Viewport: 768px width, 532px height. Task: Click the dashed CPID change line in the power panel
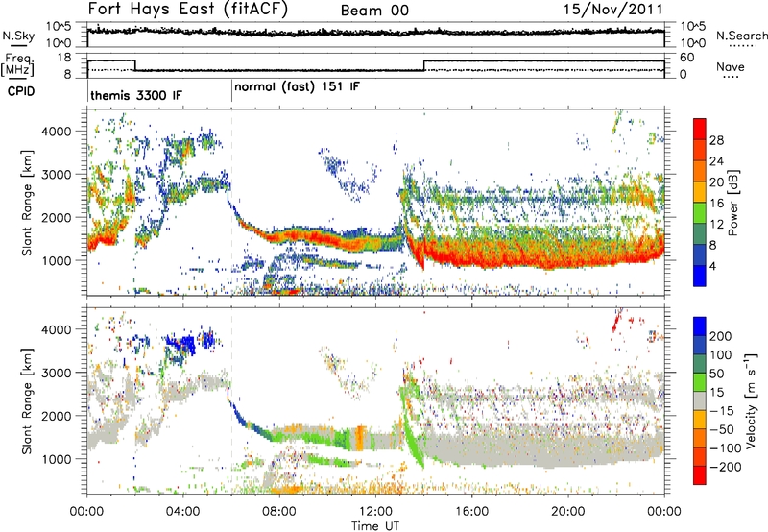coord(231,203)
